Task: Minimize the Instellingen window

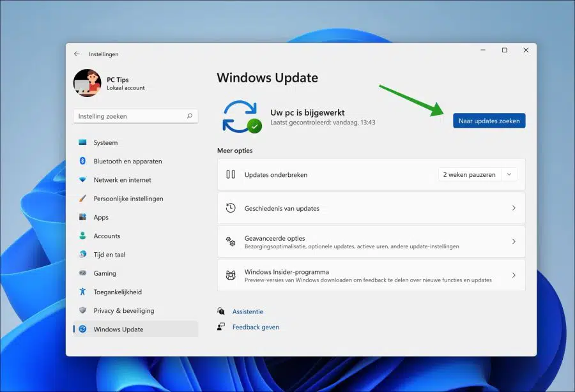Action: [x=483, y=50]
